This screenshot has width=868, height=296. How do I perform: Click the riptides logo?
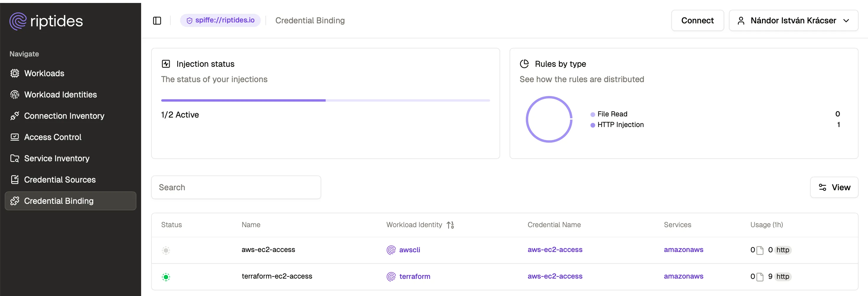pyautogui.click(x=46, y=21)
